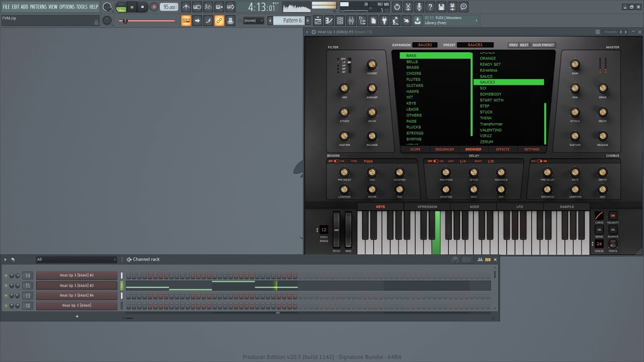The width and height of the screenshot is (644, 362).
Task: Switch to the SEQUENCER tab
Action: (x=444, y=149)
